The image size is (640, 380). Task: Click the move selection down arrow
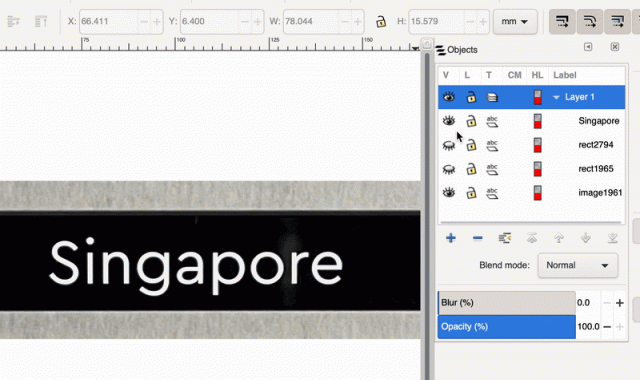point(586,238)
